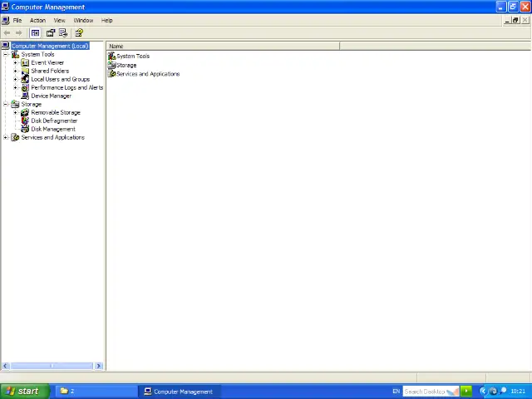
Task: Select the Storage text in right pane
Action: [x=126, y=65]
